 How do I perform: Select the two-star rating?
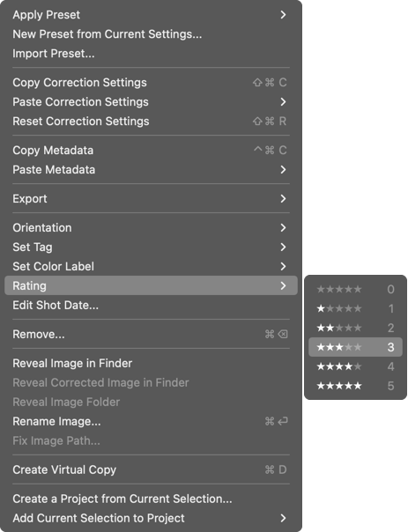click(x=355, y=328)
